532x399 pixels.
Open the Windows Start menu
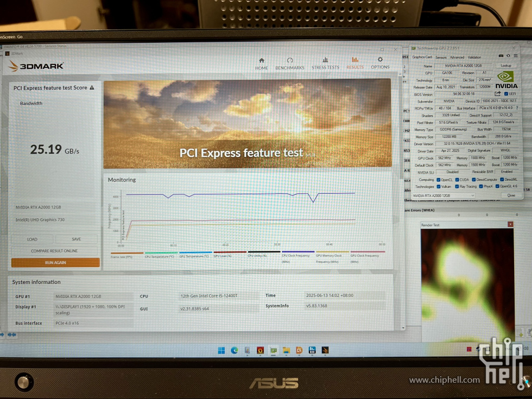221,350
